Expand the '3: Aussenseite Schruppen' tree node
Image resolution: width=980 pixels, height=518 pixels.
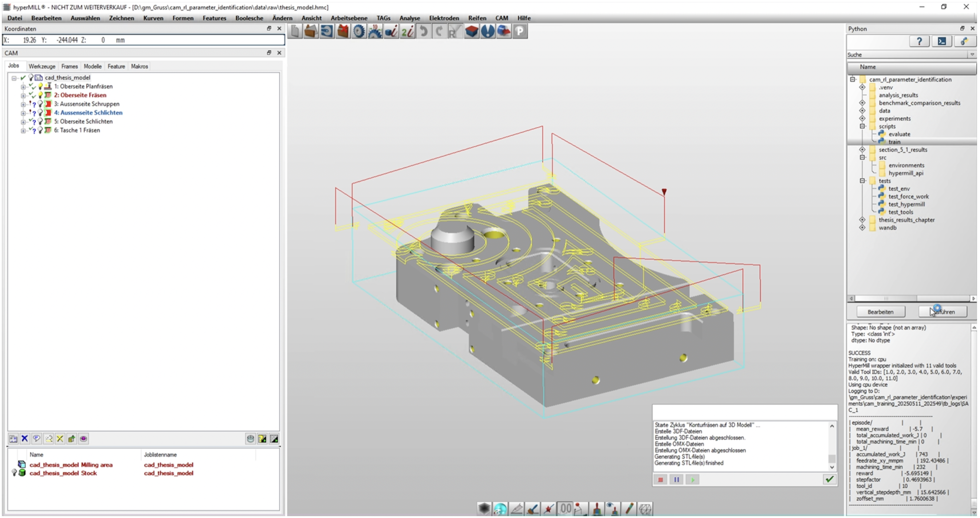coord(23,104)
